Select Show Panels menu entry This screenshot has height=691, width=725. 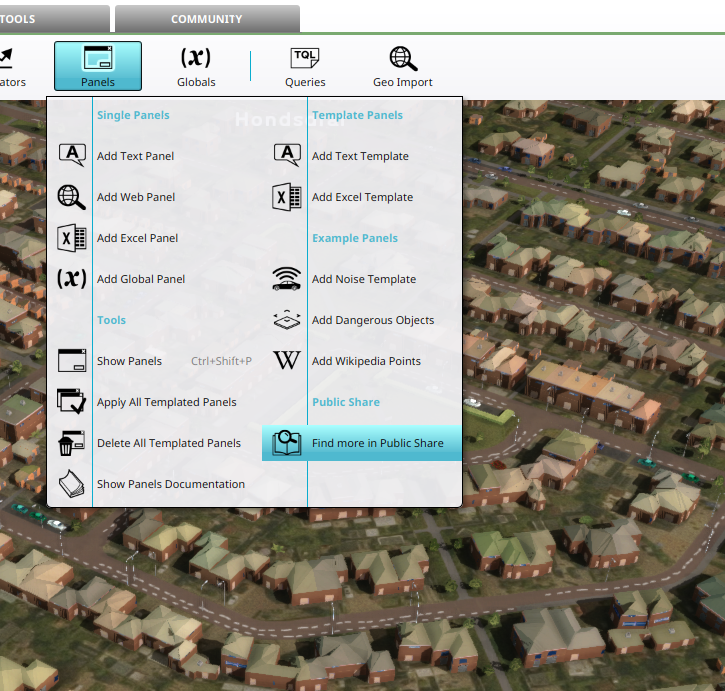(129, 361)
